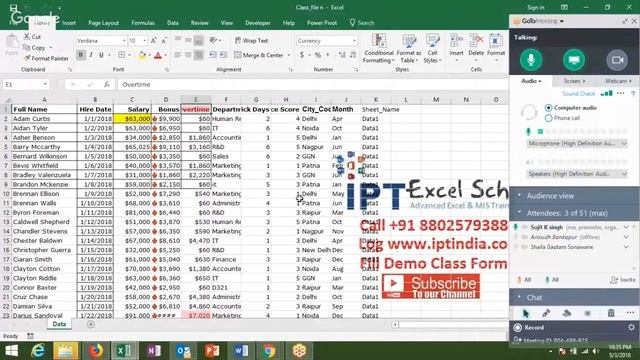Apply red Font Color
This screenshot has height=360, width=640.
tap(158, 55)
